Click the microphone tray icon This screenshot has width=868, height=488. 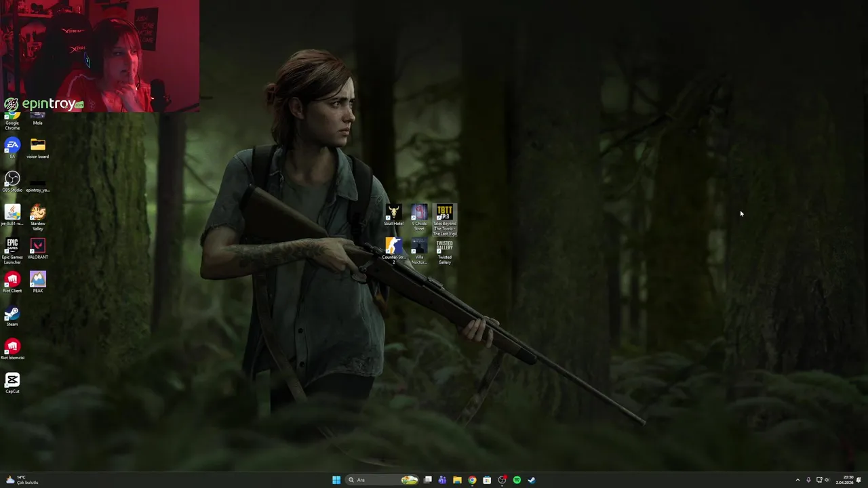click(808, 480)
